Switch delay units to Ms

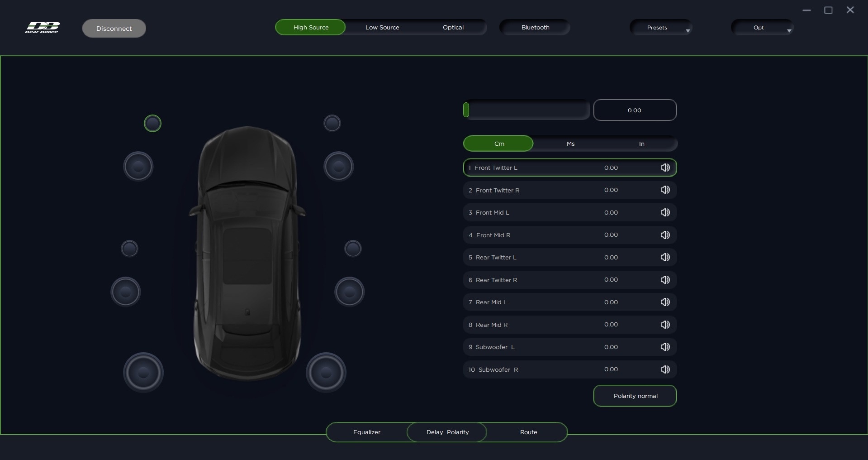click(570, 144)
